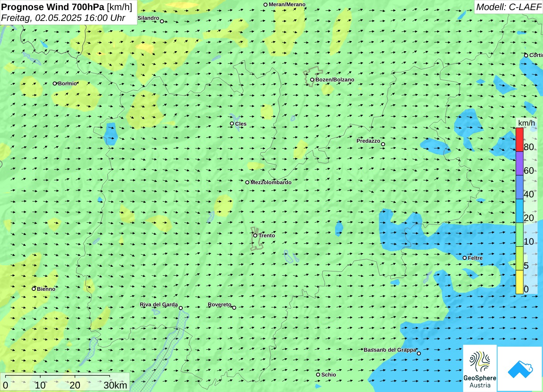Click the Bozen/Bolzano city marker
This screenshot has width=543, height=392.
tap(312, 79)
